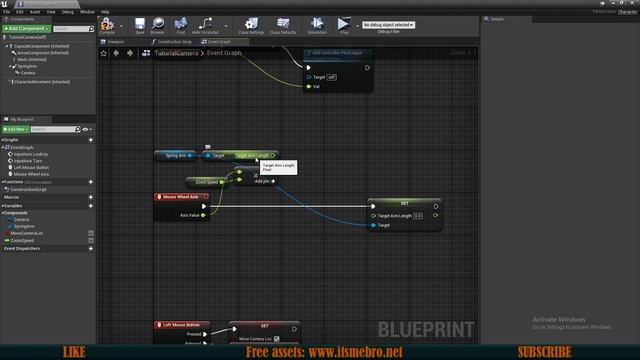Open the File menu
640x360 pixels.
tap(7, 12)
